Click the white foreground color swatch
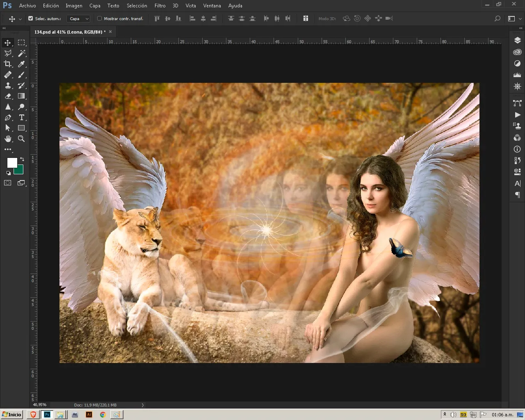Screen dimensions: 525x420 pyautogui.click(x=12, y=162)
